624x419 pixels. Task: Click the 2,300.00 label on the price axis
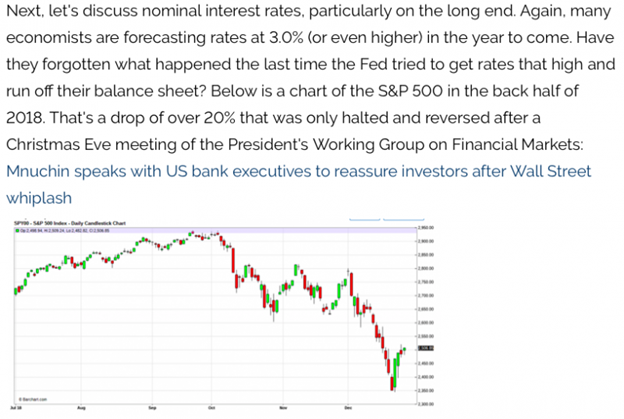[x=425, y=402]
